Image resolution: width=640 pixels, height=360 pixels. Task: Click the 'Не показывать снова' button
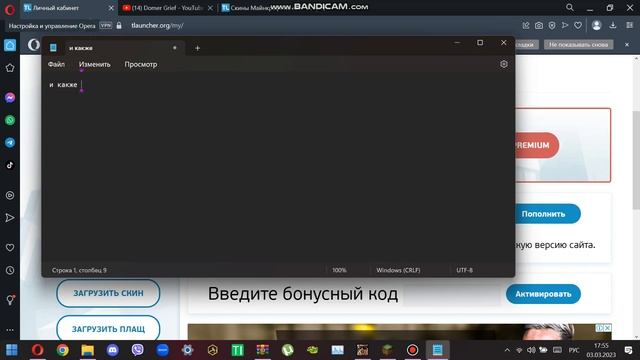click(x=578, y=44)
